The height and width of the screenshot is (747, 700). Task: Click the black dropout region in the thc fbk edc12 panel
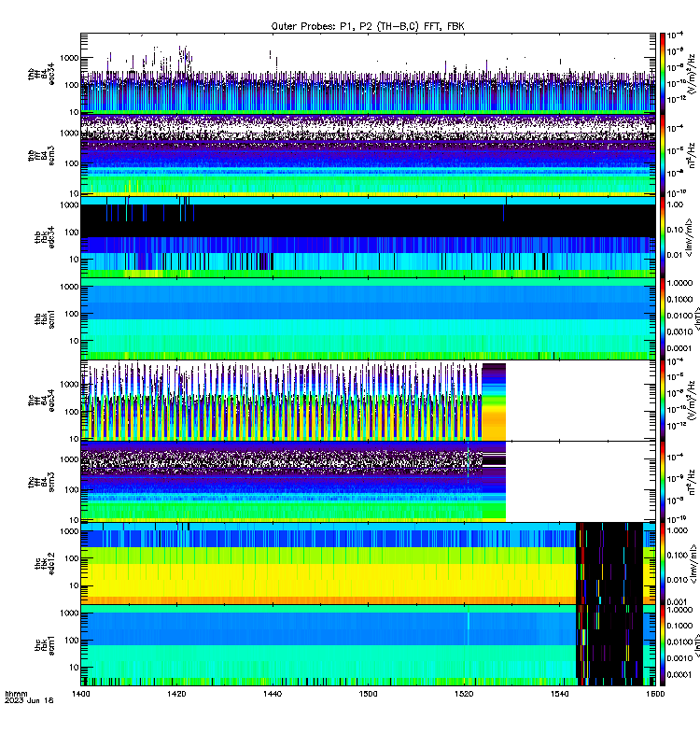tap(609, 564)
